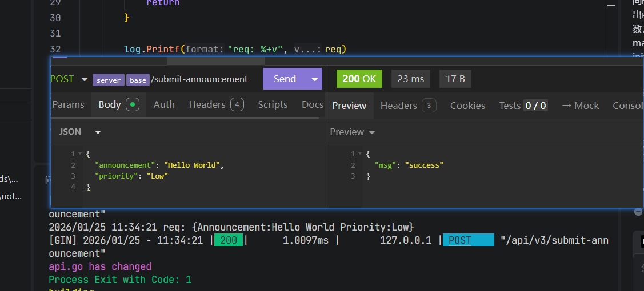Collapse request JSON at line 1 fold arrow

point(79,154)
